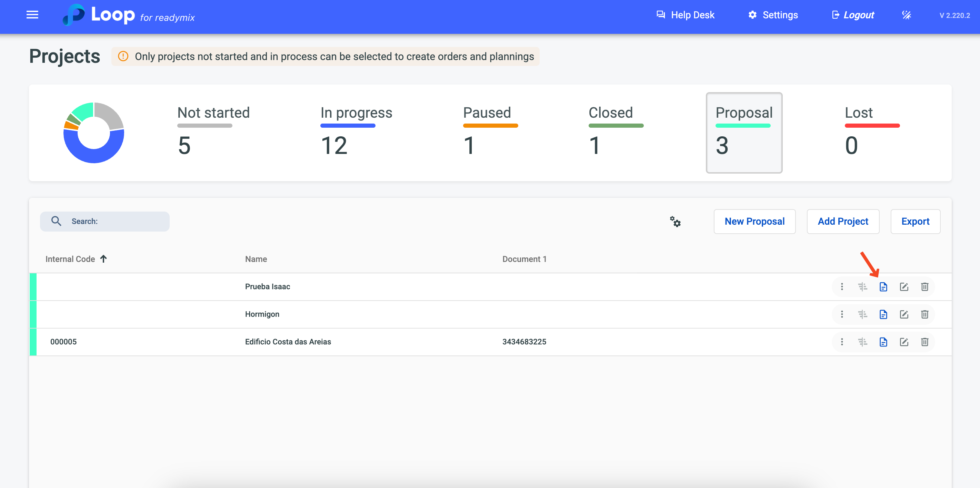Open more options for Hormigon row
The height and width of the screenshot is (488, 980).
point(842,314)
